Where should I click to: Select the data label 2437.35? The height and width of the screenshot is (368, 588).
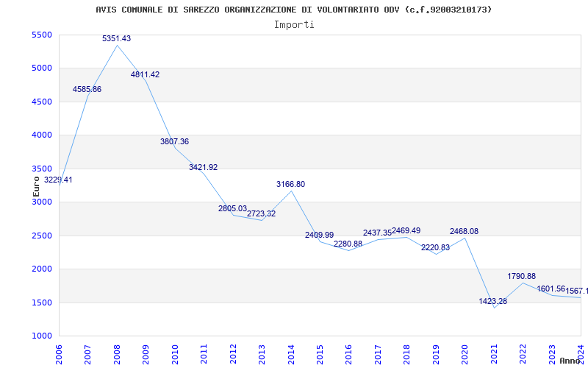pos(377,233)
